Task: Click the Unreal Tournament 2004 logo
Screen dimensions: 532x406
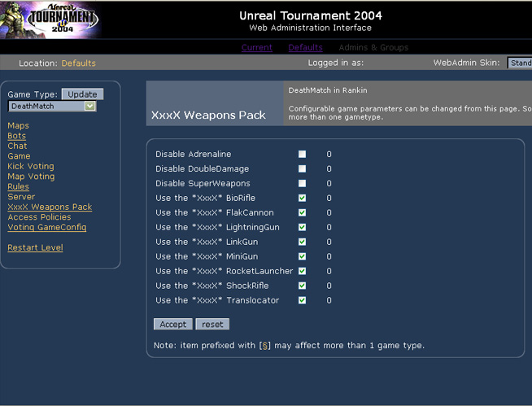Action: tap(50, 19)
